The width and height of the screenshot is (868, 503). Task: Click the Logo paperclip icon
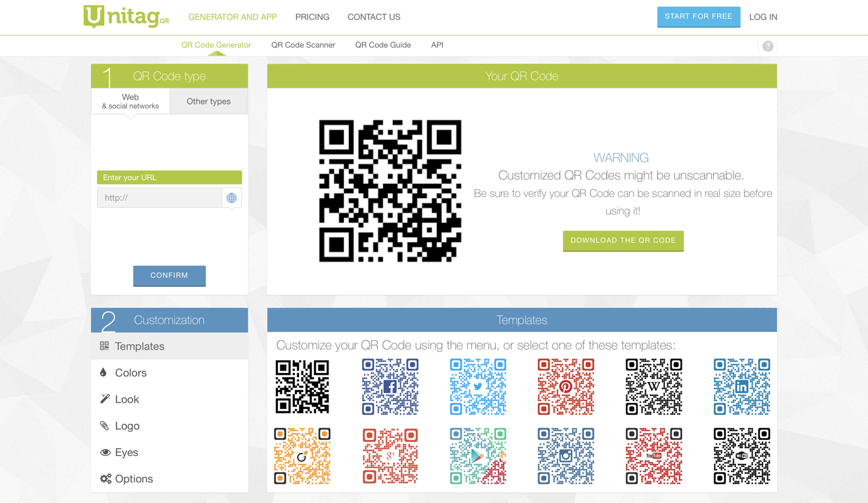coord(104,425)
